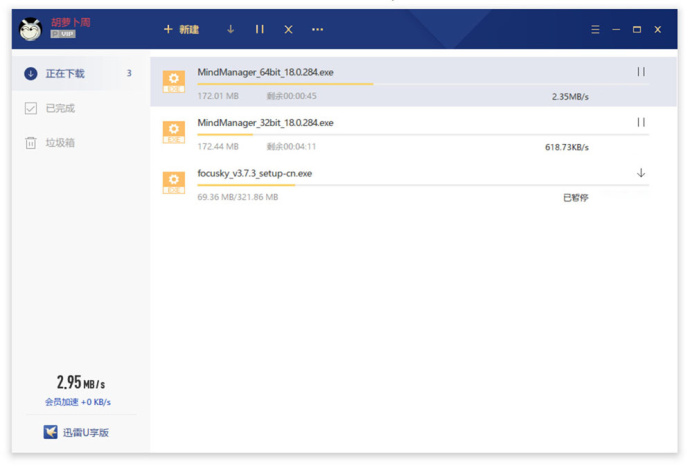The image size is (690, 468).
Task: Click the exe icon of MindManager_64bit
Action: (174, 82)
